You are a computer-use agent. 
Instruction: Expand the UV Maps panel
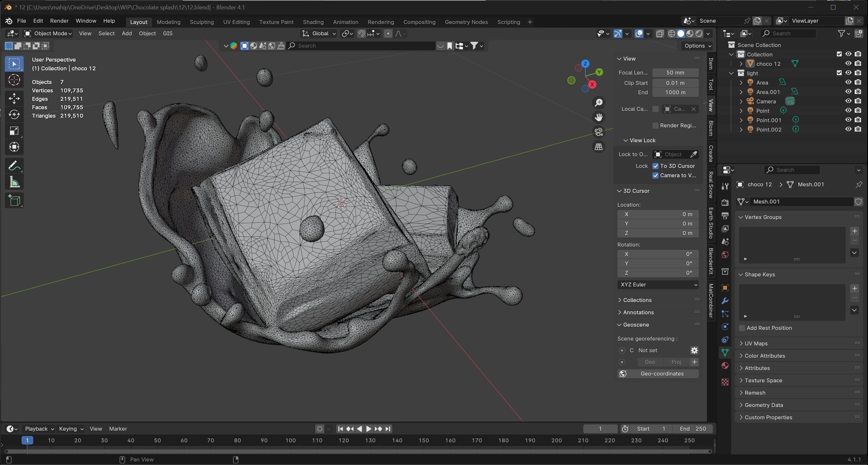click(756, 343)
